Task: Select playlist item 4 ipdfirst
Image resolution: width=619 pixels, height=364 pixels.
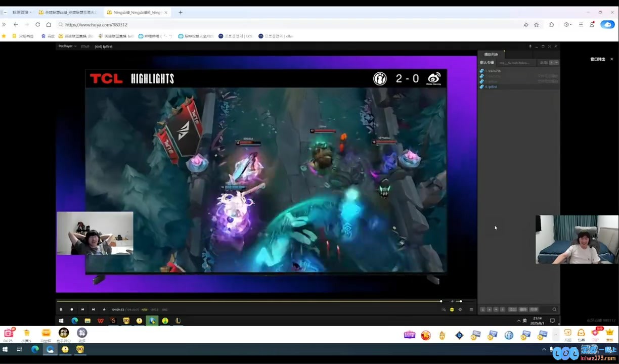Action: tap(519, 87)
